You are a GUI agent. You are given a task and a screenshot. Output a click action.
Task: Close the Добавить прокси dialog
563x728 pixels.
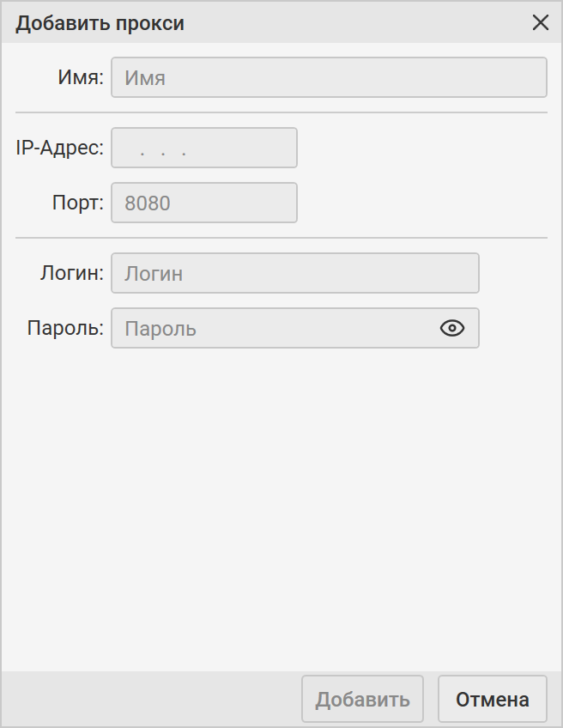click(x=541, y=23)
